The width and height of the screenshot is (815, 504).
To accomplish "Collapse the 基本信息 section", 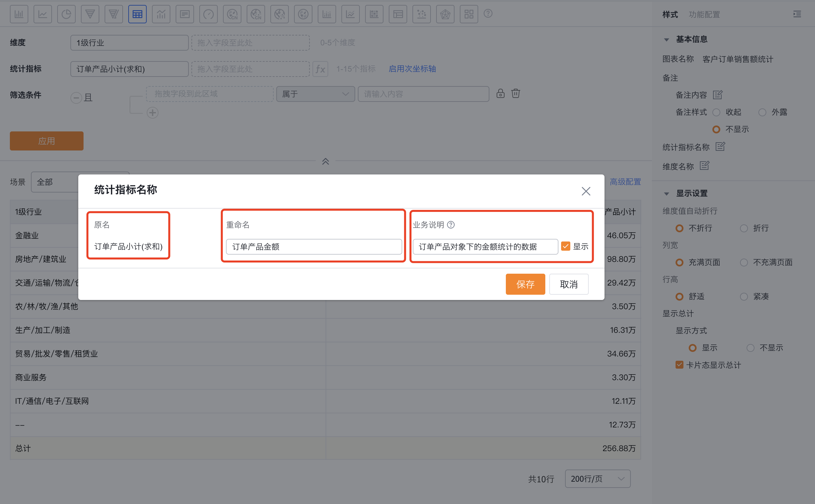I will coord(666,40).
